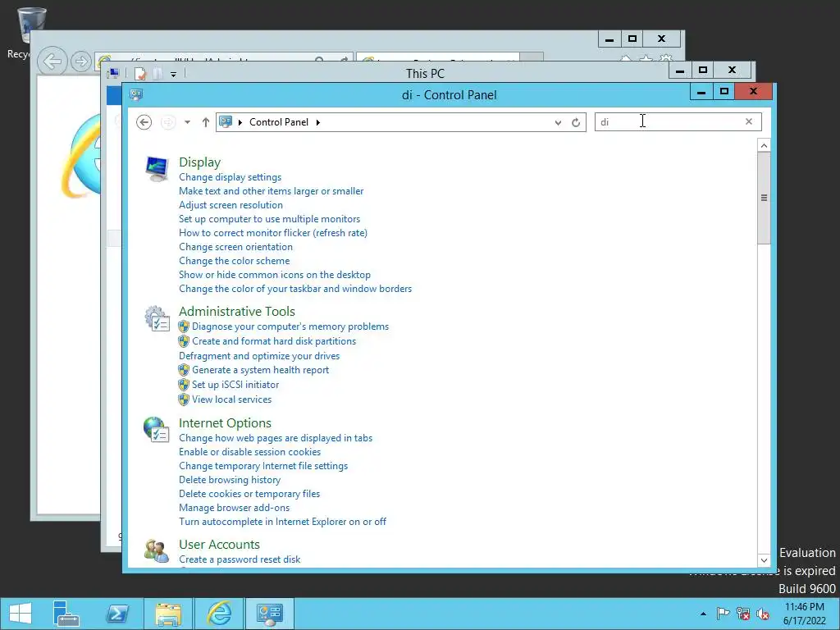This screenshot has height=630, width=840.
Task: Open Internet Options heading link
Action: tap(225, 423)
